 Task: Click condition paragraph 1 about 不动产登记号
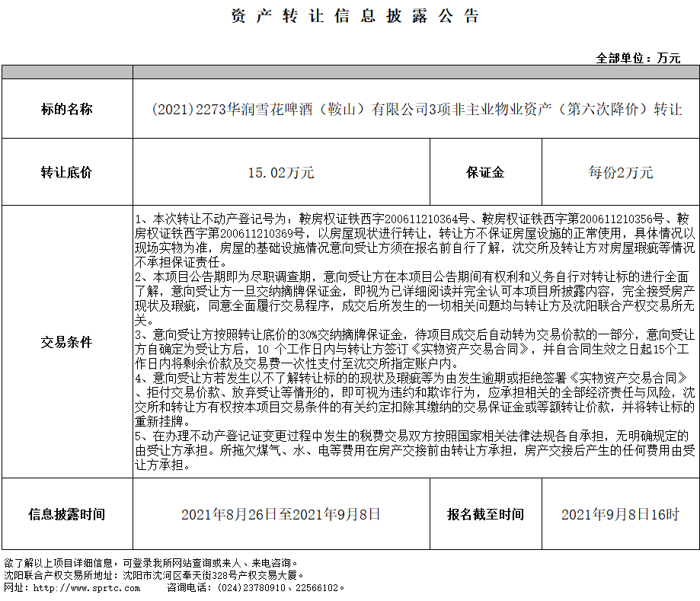click(x=415, y=240)
